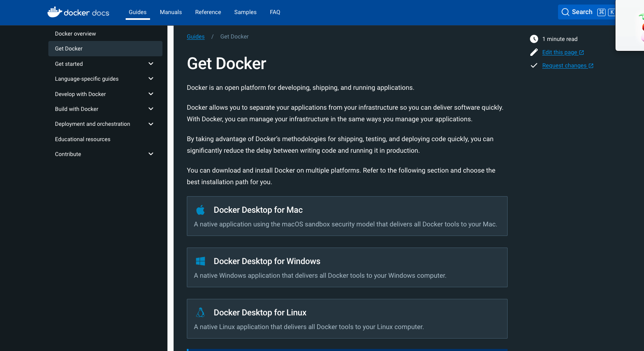This screenshot has height=351, width=644.
Task: Click the Search box in header
Action: [x=587, y=12]
